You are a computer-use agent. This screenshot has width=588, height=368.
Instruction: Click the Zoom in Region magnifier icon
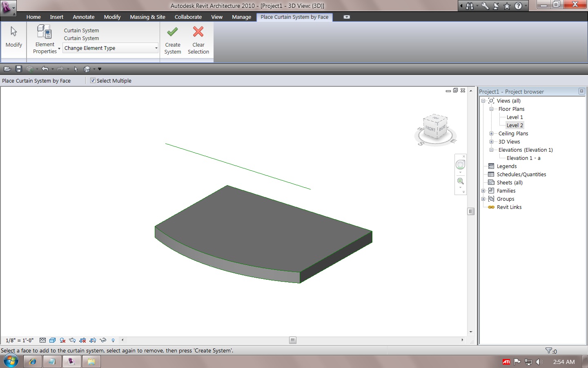pyautogui.click(x=460, y=181)
